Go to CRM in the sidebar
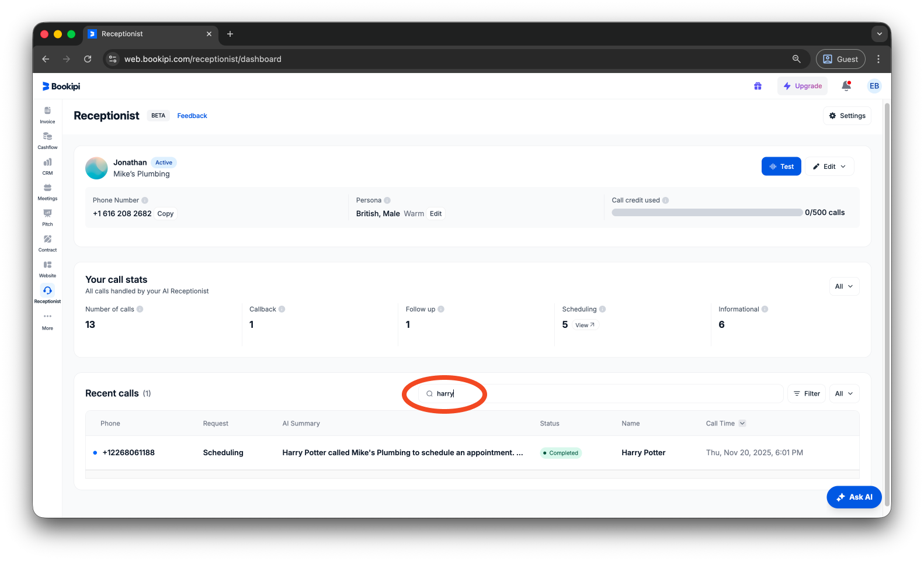Viewport: 924px width, 561px height. pyautogui.click(x=47, y=166)
